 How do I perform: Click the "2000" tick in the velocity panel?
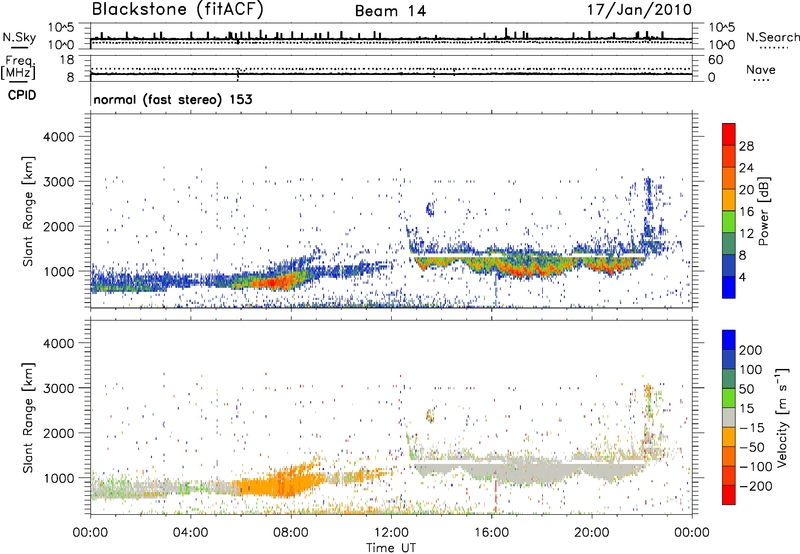(x=58, y=433)
